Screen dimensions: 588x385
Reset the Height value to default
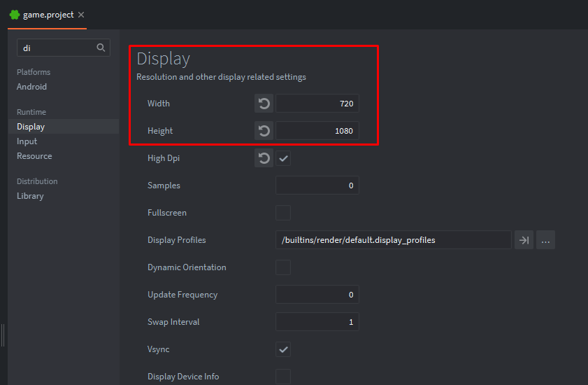[x=264, y=131]
